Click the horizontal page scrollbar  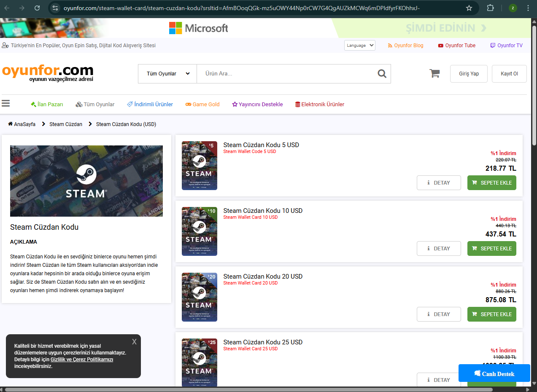(249, 389)
